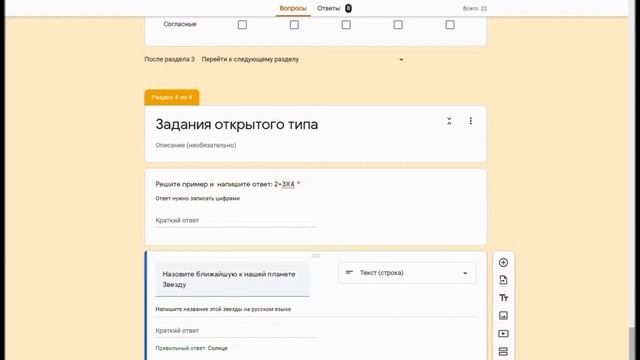Open Перейти к следующему разделу dropdown
The height and width of the screenshot is (360, 640).
302,59
